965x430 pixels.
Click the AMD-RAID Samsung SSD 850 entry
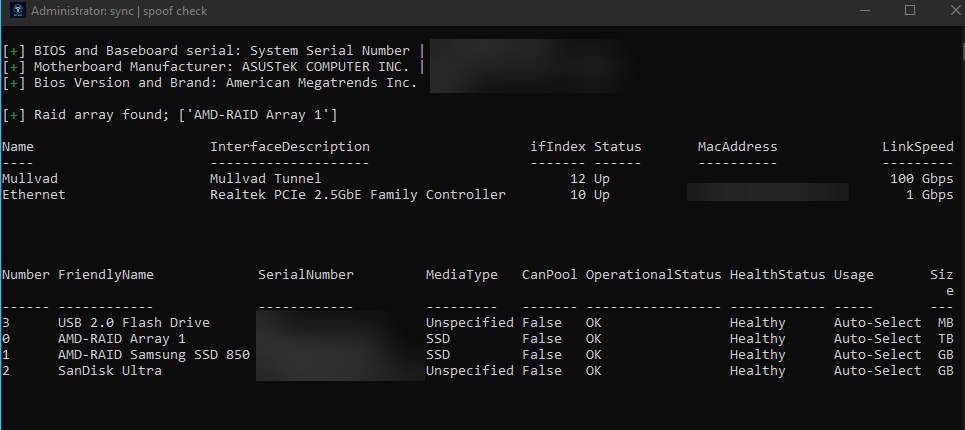tap(154, 355)
